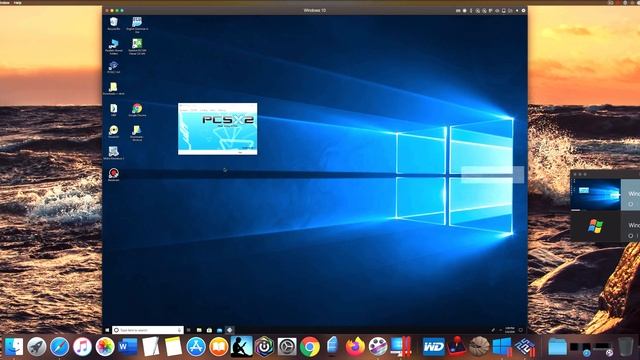
Task: Open the Recycle Bin on the Windows desktop
Action: click(x=113, y=23)
